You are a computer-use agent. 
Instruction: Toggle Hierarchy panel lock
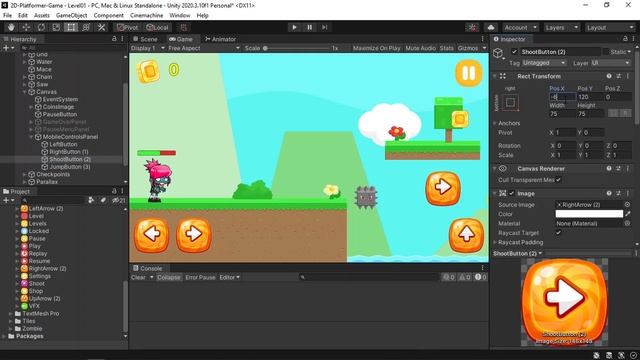coord(114,39)
